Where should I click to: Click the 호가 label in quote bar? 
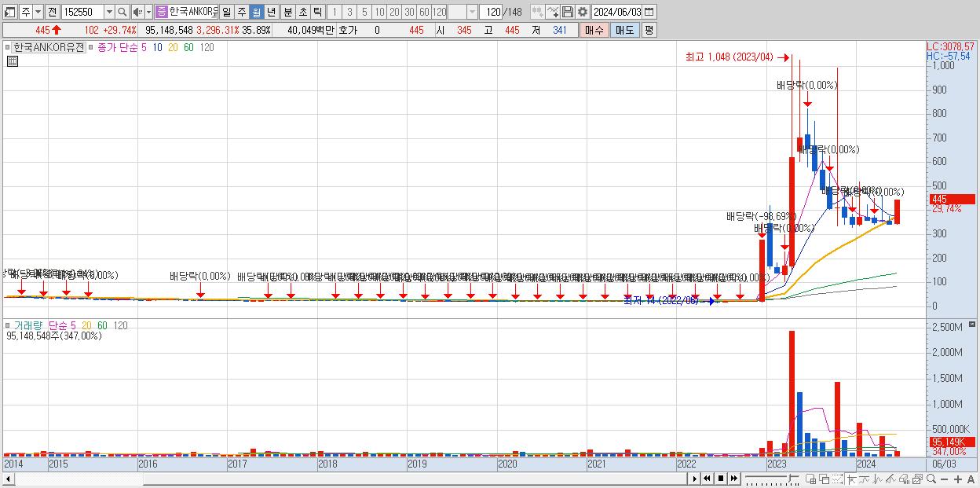pyautogui.click(x=348, y=30)
